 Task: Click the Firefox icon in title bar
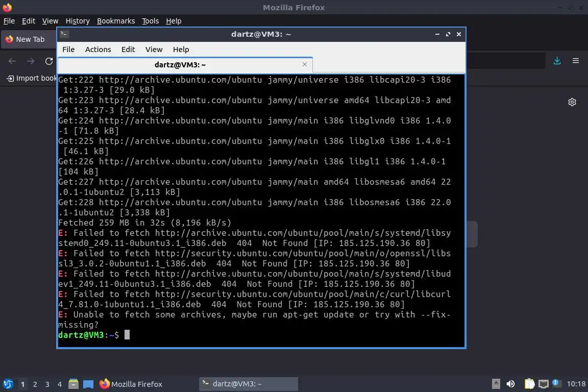coord(7,7)
